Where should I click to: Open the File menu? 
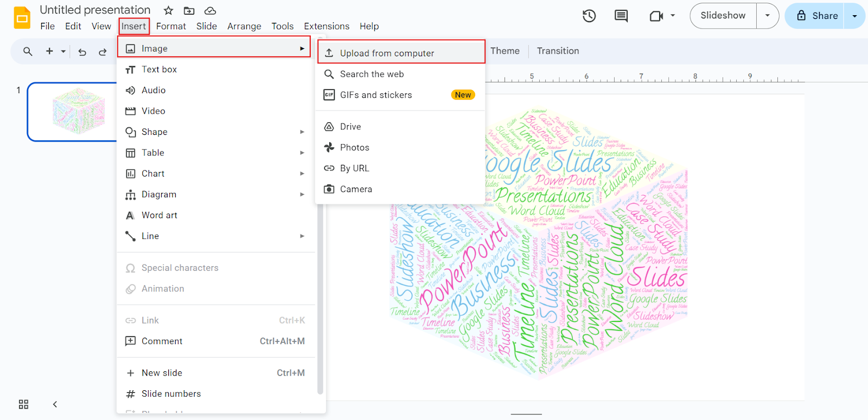(x=48, y=26)
